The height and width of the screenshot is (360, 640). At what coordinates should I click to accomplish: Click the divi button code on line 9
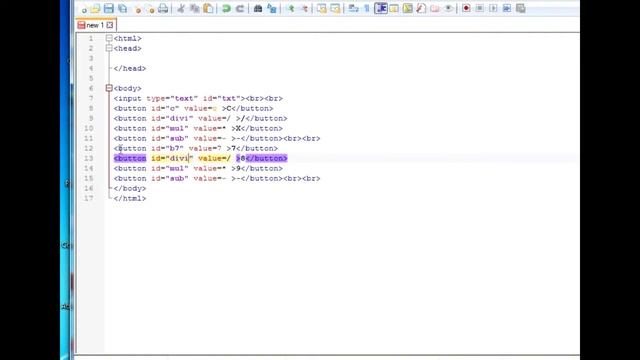pyautogui.click(x=200, y=118)
